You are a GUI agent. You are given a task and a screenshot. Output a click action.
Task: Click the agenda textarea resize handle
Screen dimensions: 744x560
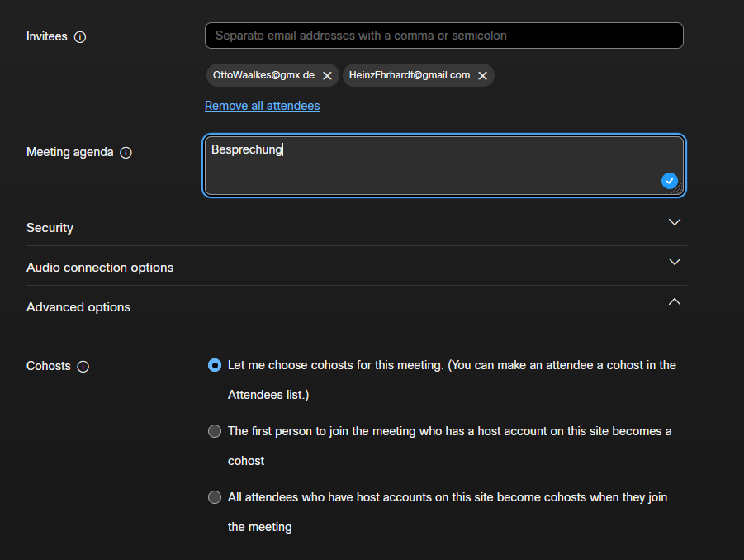[679, 190]
